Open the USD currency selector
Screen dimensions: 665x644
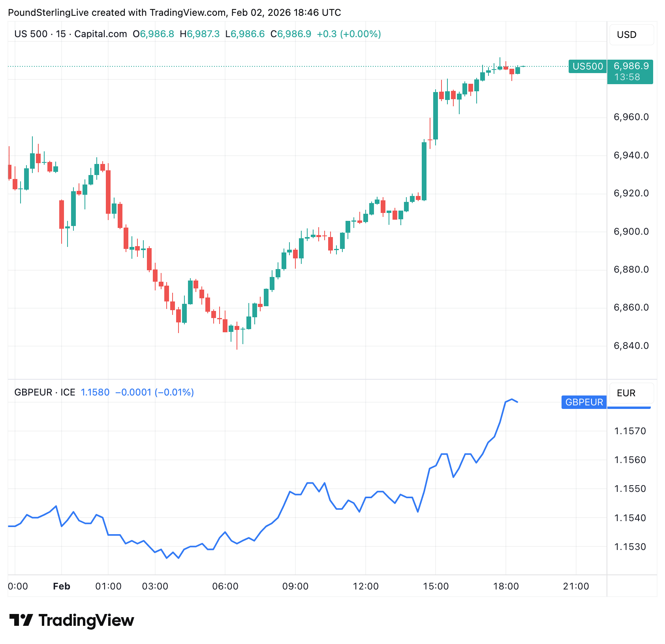[631, 35]
